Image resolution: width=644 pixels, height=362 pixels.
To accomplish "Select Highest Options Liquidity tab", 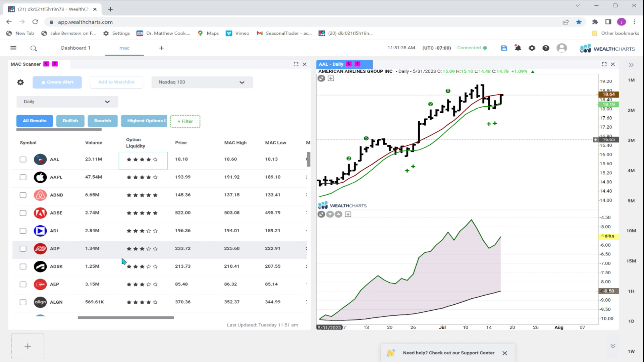I will pyautogui.click(x=144, y=121).
